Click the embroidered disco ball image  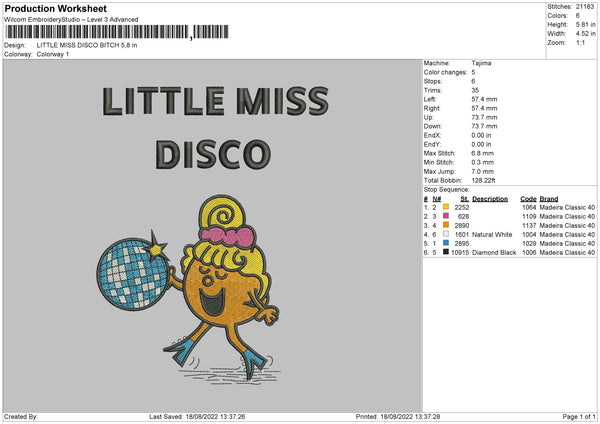[x=133, y=273]
